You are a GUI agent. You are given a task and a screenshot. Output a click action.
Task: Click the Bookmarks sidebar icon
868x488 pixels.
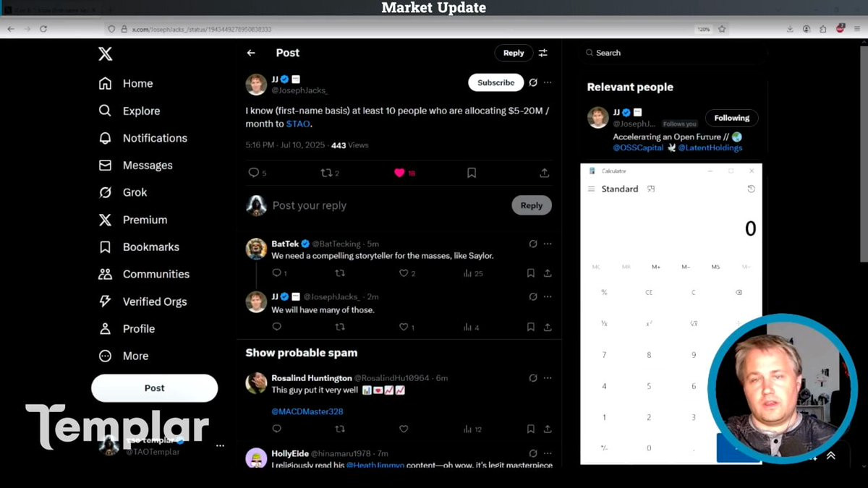[105, 247]
